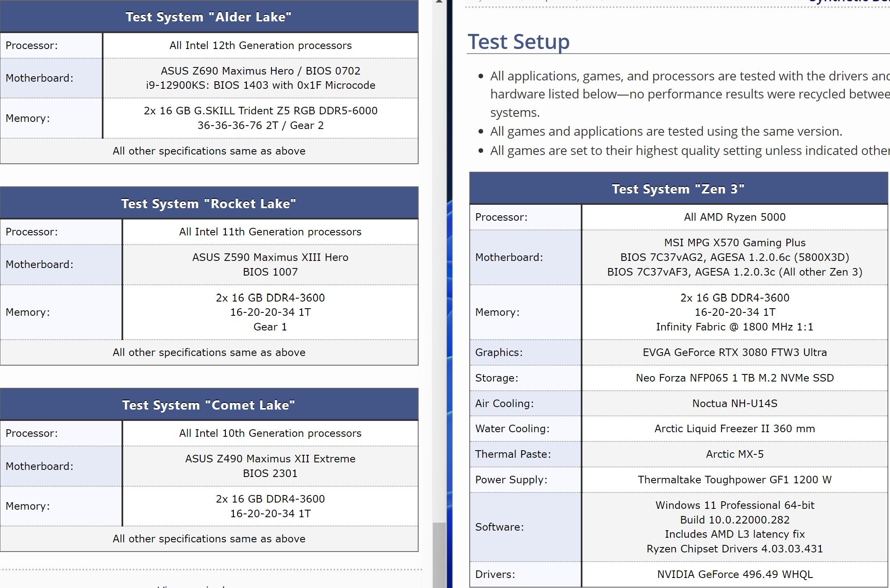Click '2x 16 GB DDR4-3600' in Rocket Lake table

coord(270,298)
